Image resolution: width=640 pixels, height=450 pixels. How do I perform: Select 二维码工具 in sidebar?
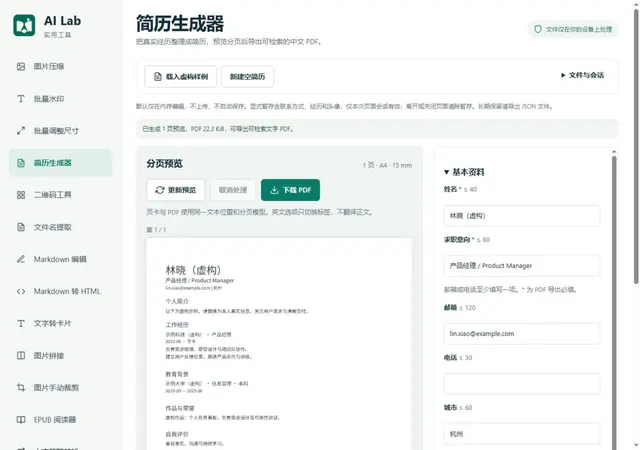tap(60, 195)
